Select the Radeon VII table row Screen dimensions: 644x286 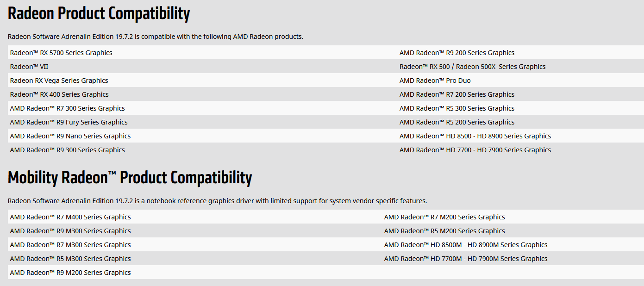[29, 67]
